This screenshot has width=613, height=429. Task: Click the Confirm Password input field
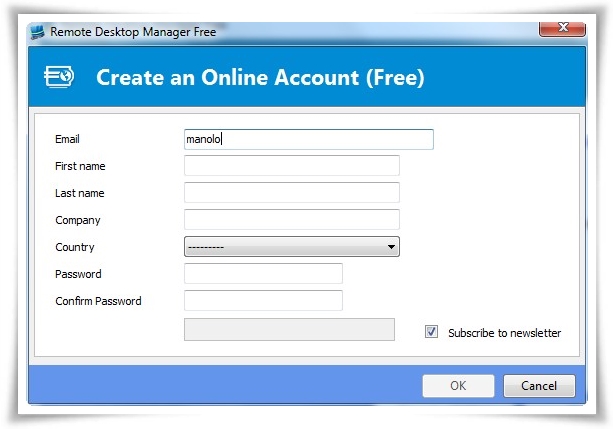(263, 300)
